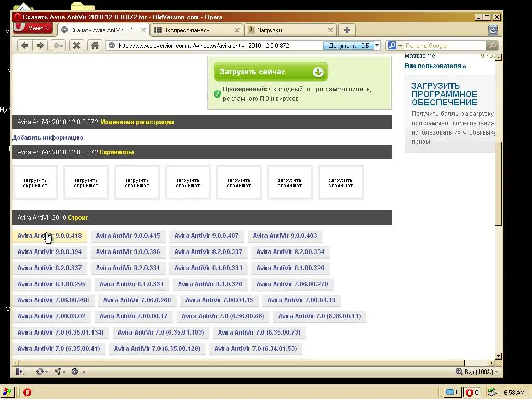Screen dimensions: 532x399
Task: Open the Opera Turbo dropdown arrow
Action: (84, 372)
